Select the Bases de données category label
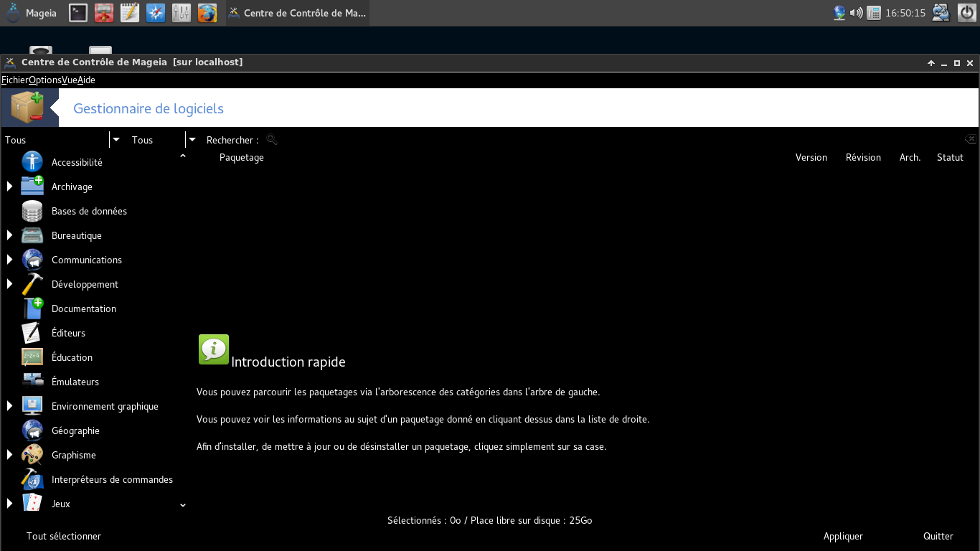The width and height of the screenshot is (980, 551). [89, 211]
